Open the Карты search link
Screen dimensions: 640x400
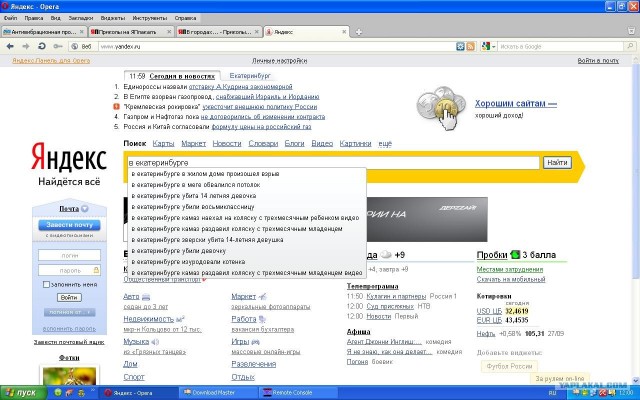[163, 144]
